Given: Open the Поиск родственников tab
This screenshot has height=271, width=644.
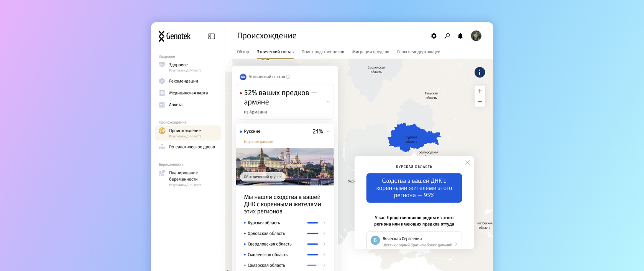Looking at the screenshot, I should [323, 52].
